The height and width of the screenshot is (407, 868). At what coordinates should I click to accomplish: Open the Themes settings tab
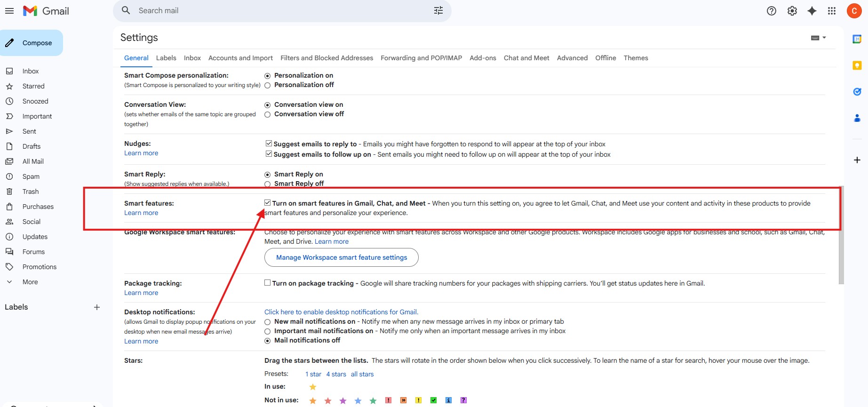click(x=636, y=58)
